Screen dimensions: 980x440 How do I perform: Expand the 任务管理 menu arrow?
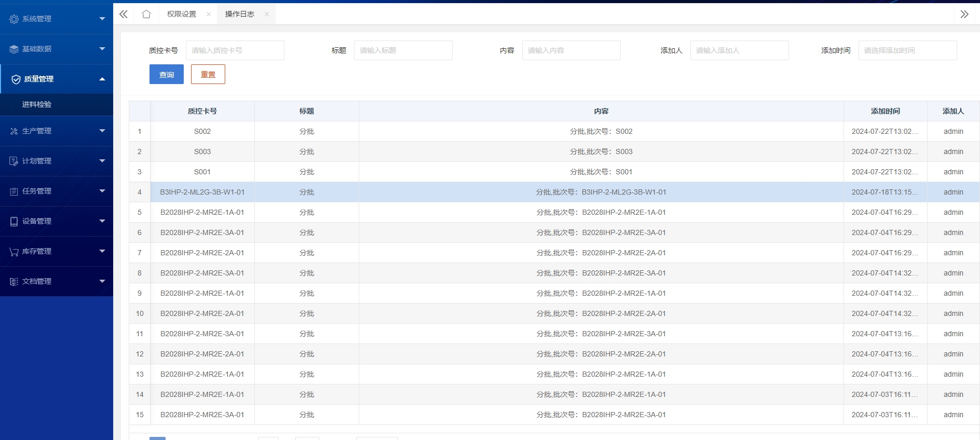[102, 191]
